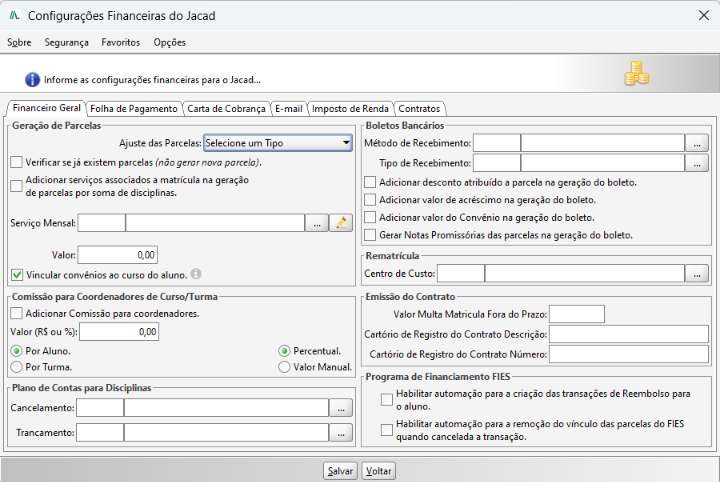Open Trancamento lookup ellipsis button

click(341, 433)
